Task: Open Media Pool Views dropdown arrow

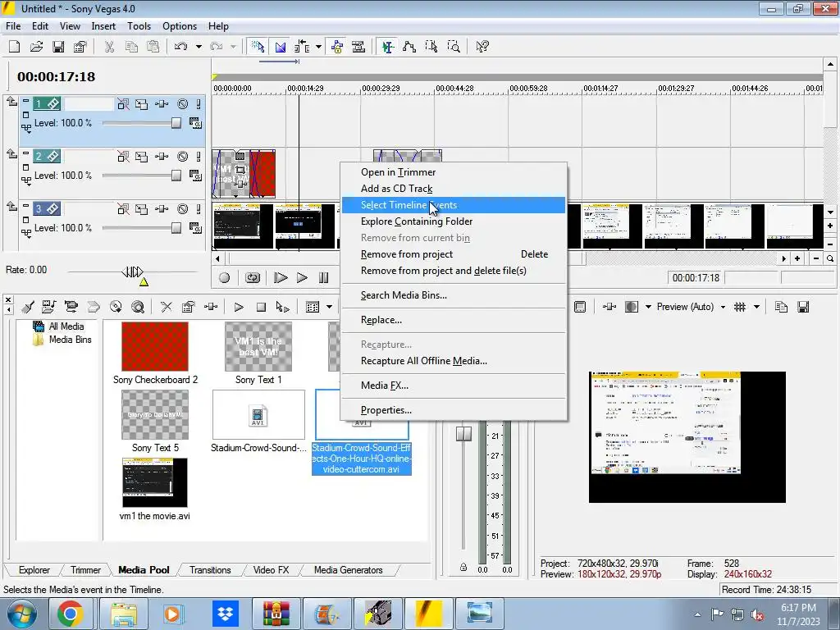Action: click(x=330, y=307)
